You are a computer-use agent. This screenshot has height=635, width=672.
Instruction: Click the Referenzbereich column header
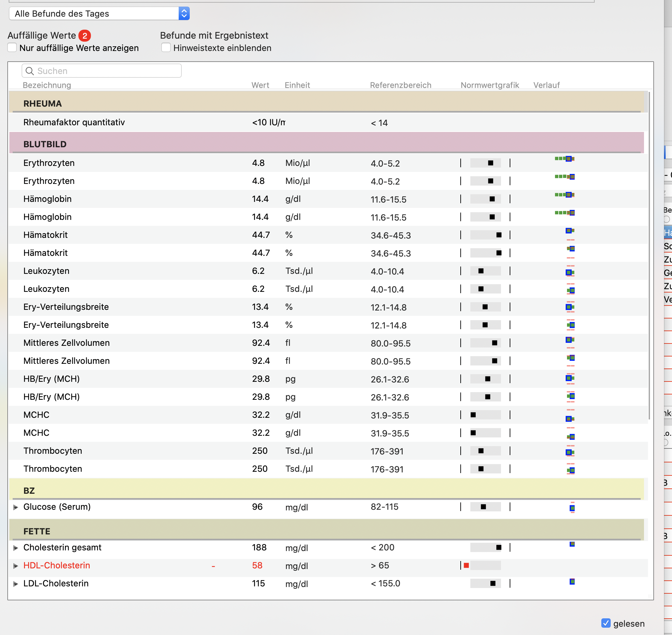pyautogui.click(x=400, y=85)
